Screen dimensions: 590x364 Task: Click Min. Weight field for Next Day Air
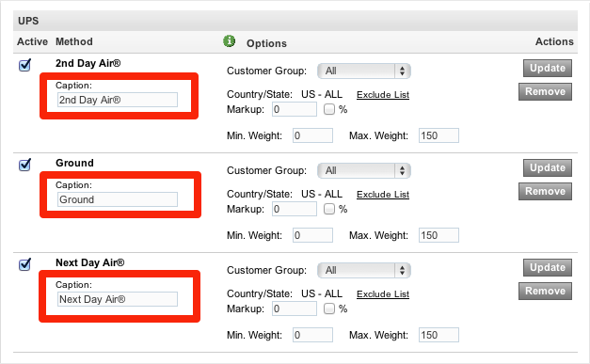pos(312,335)
